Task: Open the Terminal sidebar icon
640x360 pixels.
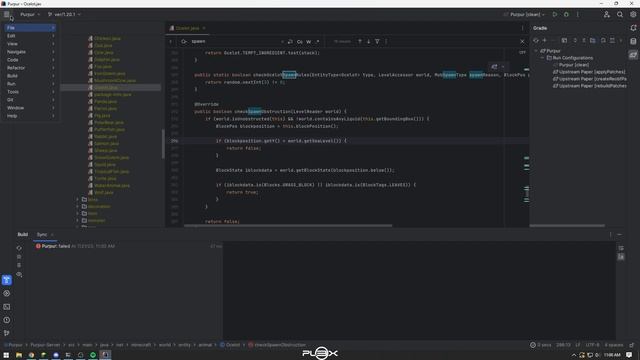Action: pyautogui.click(x=7, y=307)
